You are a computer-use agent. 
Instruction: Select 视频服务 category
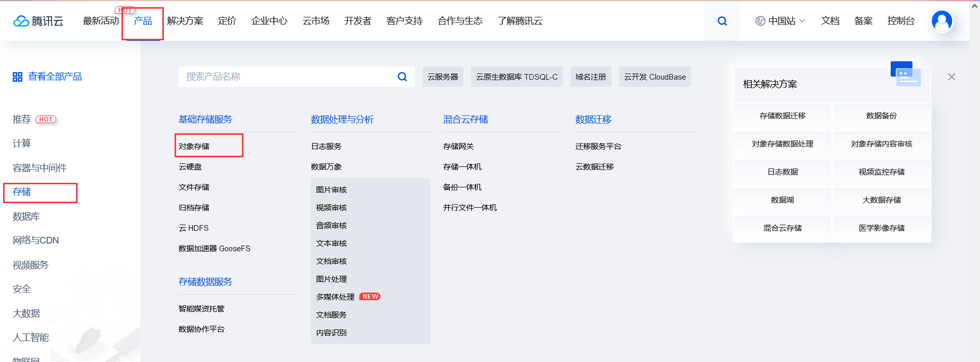tap(31, 265)
